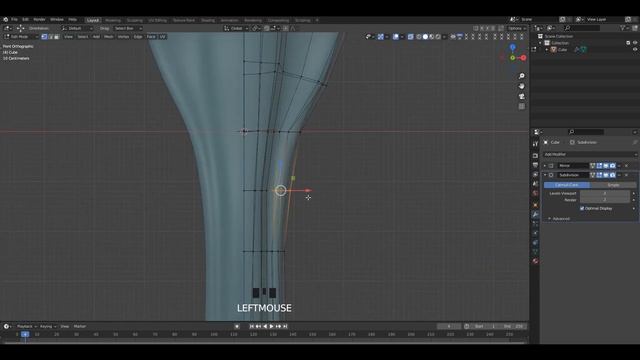Open the Window menu

tap(57, 20)
